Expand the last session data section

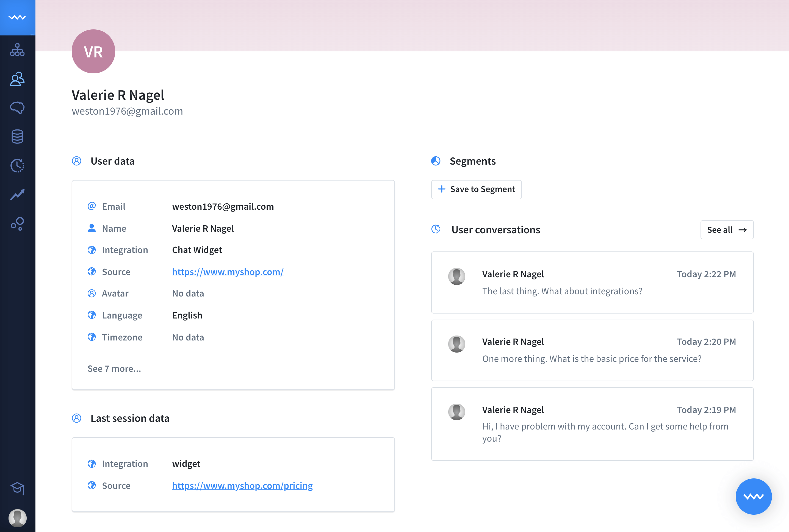(x=129, y=417)
